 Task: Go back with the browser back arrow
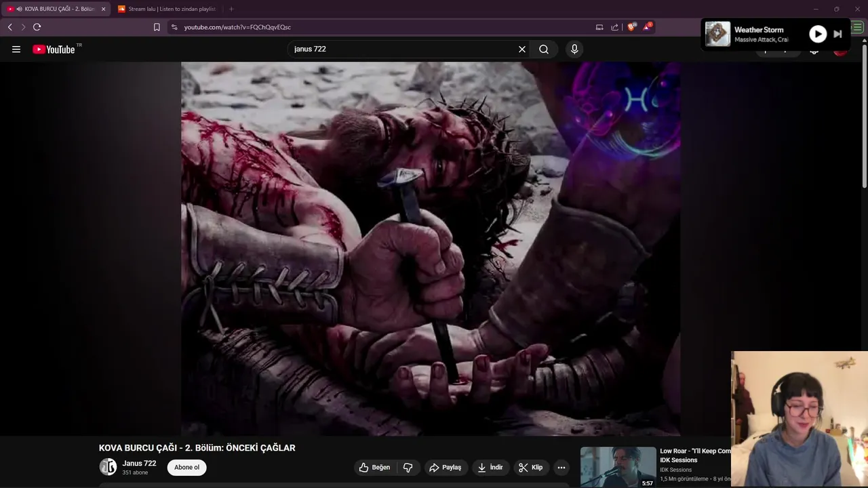pyautogui.click(x=9, y=27)
